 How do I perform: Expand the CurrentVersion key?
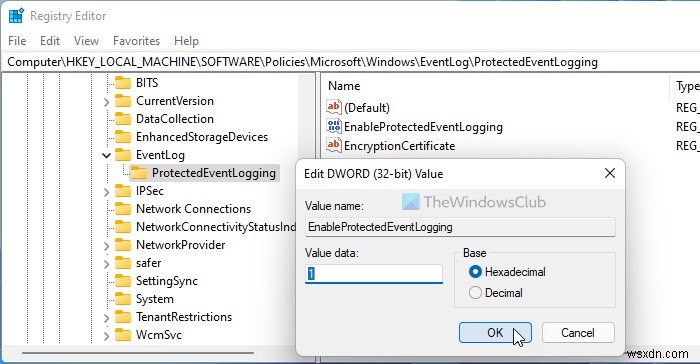106,102
